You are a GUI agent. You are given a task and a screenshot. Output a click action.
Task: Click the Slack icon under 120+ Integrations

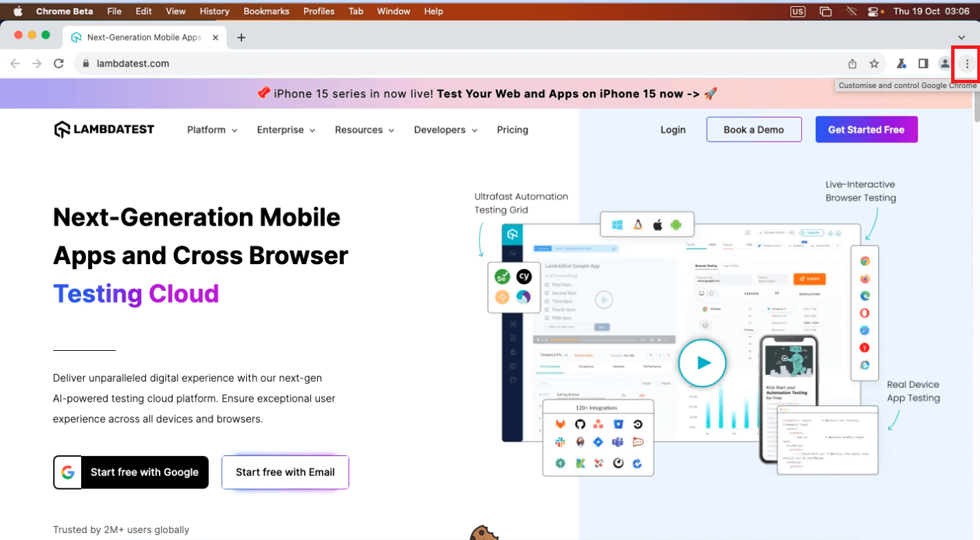(560, 443)
